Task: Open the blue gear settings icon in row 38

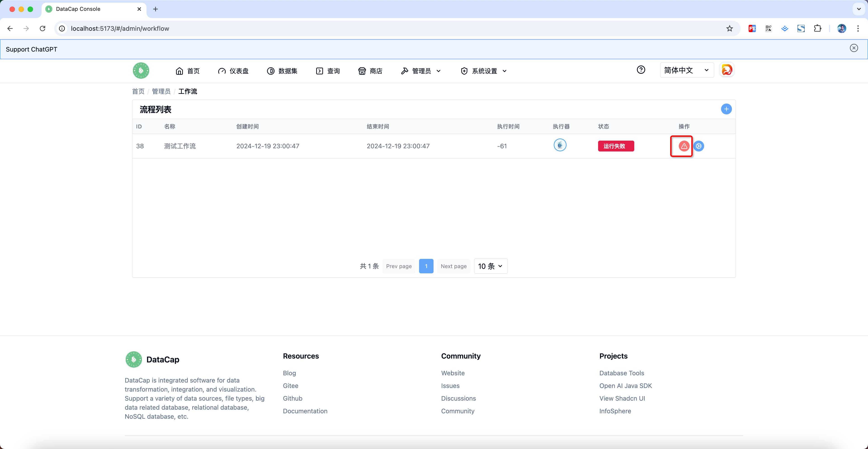Action: (699, 146)
